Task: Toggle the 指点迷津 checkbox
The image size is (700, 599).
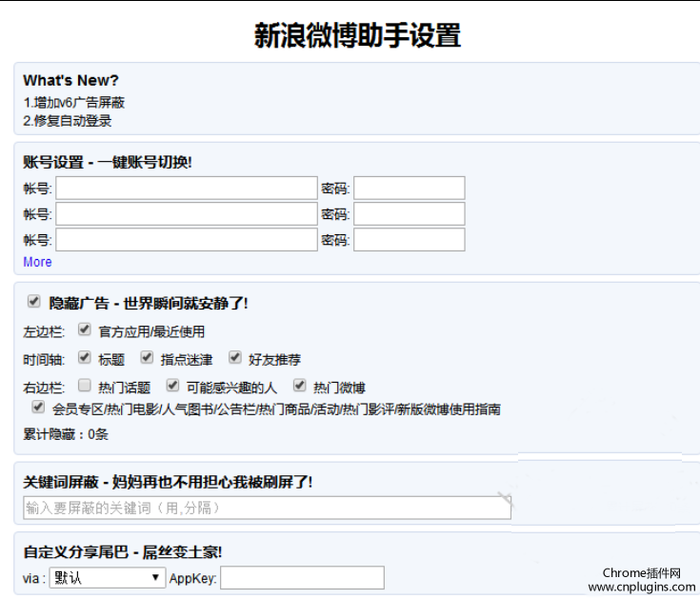Action: coord(147,357)
